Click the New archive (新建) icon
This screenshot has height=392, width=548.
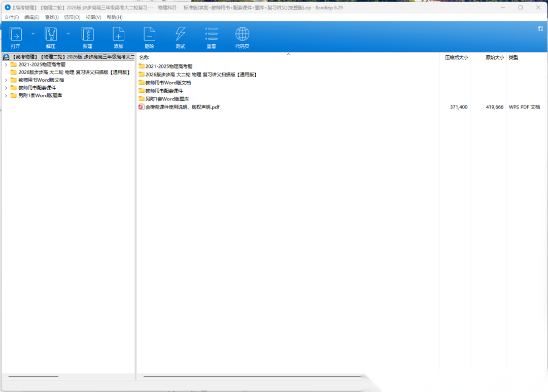87,34
